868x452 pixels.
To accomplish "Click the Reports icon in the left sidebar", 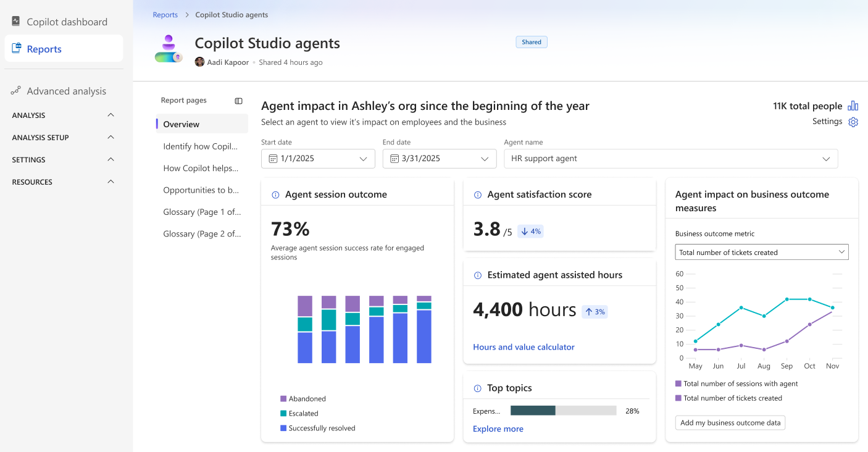I will (x=15, y=48).
